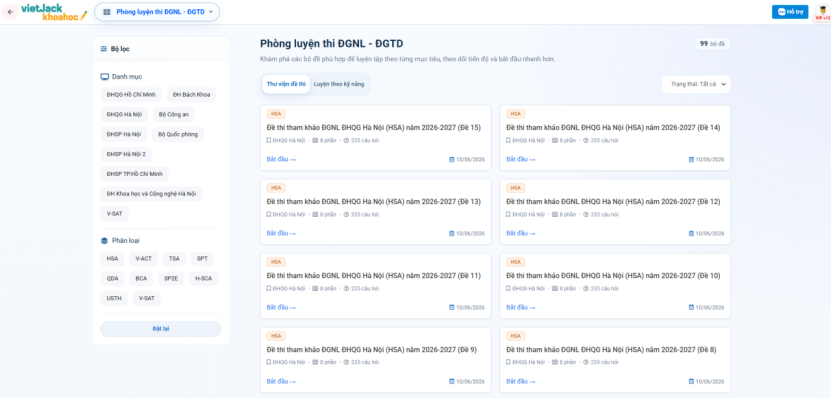The image size is (831, 398).
Task: Click the calendar icon on Đề 8 card
Action: 691,382
